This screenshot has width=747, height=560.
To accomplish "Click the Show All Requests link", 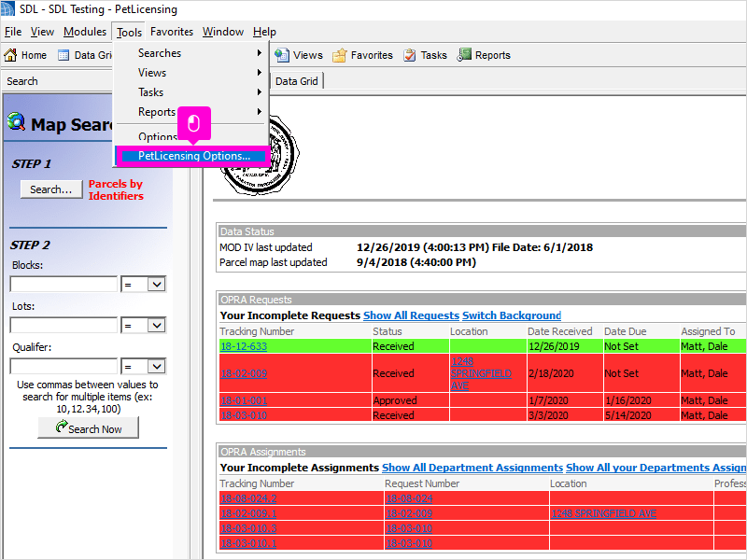I will pos(411,315).
